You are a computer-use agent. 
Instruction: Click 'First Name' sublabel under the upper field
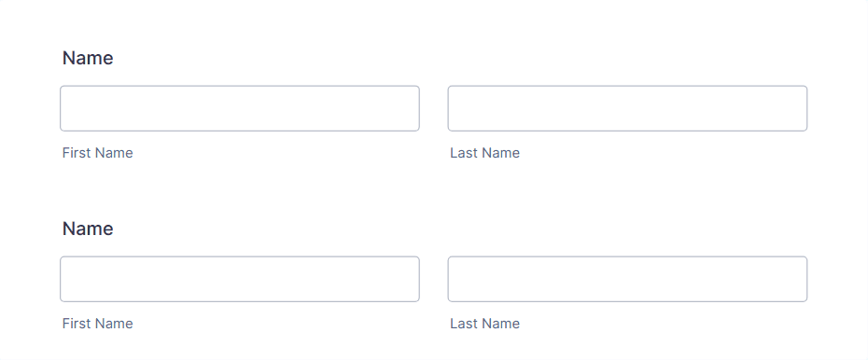pyautogui.click(x=97, y=153)
